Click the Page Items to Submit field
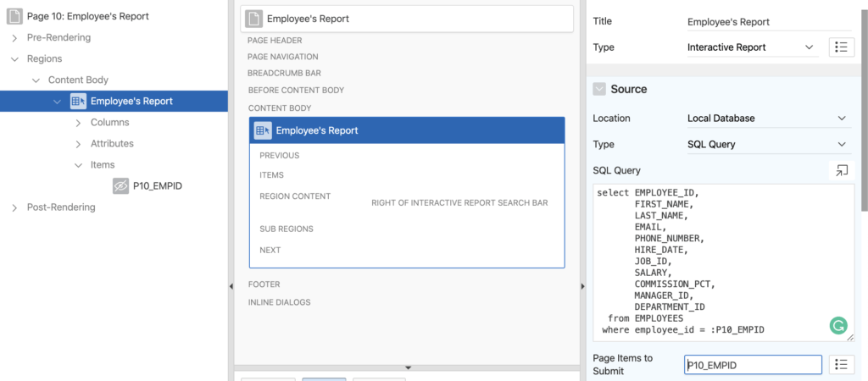The width and height of the screenshot is (868, 381). (753, 365)
